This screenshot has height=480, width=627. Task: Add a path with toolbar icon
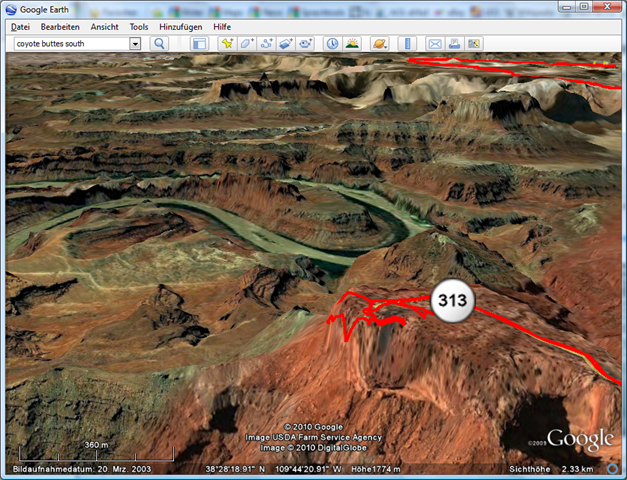(x=266, y=44)
